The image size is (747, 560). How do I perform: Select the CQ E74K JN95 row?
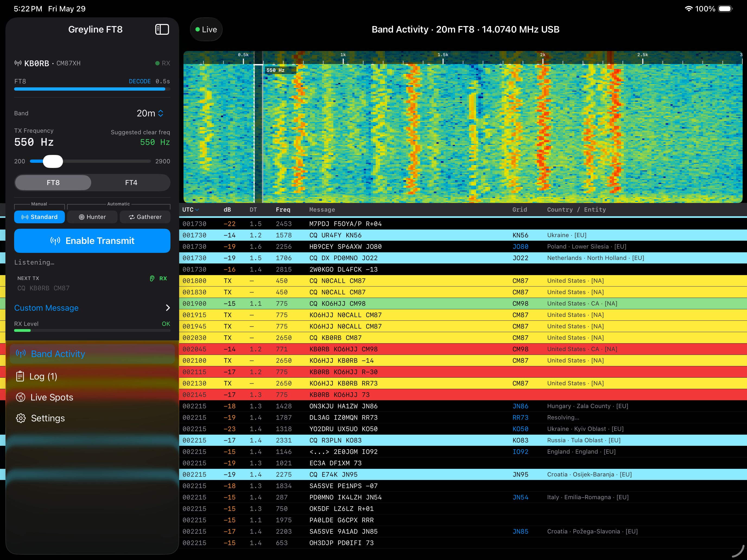click(x=463, y=474)
